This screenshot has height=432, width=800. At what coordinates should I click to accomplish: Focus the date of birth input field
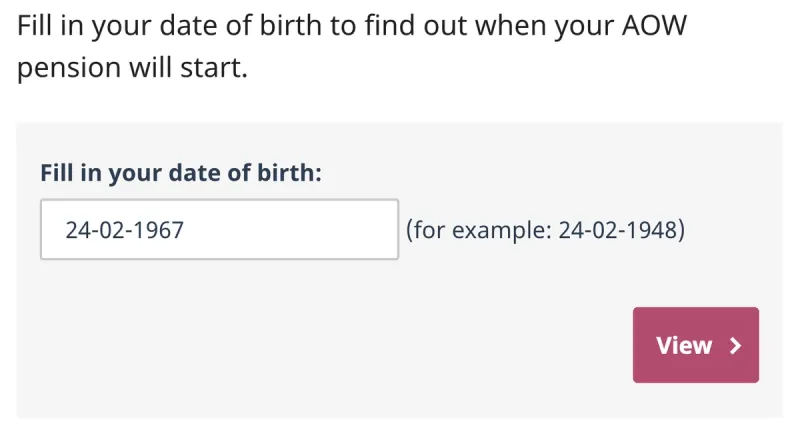[x=219, y=230]
